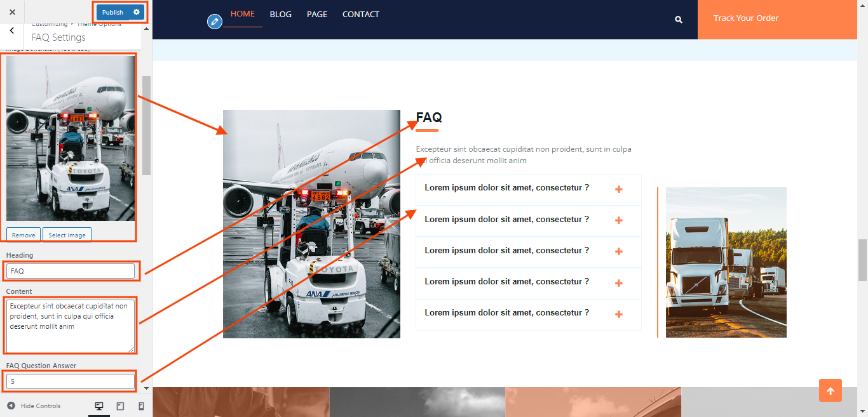Click the Remove image button
The height and width of the screenshot is (417, 868).
click(x=24, y=235)
